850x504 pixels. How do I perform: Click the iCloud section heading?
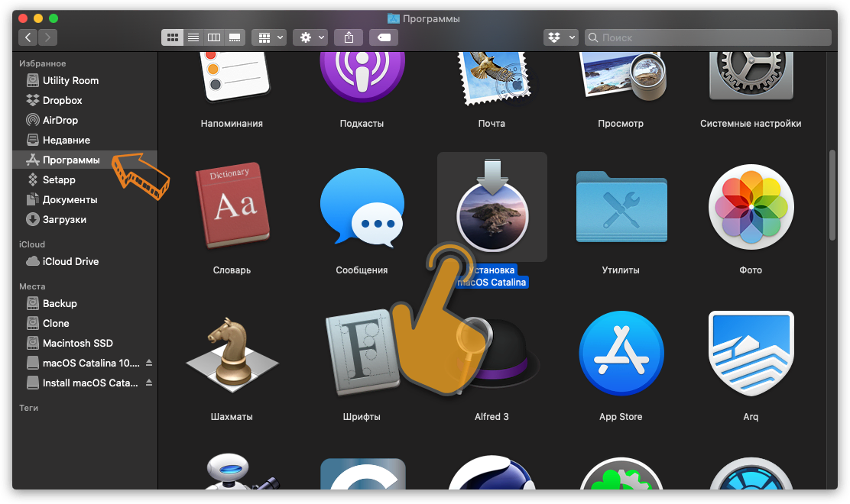point(32,244)
